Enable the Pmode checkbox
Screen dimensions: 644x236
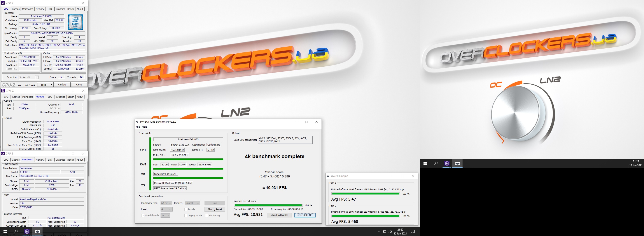(186, 210)
